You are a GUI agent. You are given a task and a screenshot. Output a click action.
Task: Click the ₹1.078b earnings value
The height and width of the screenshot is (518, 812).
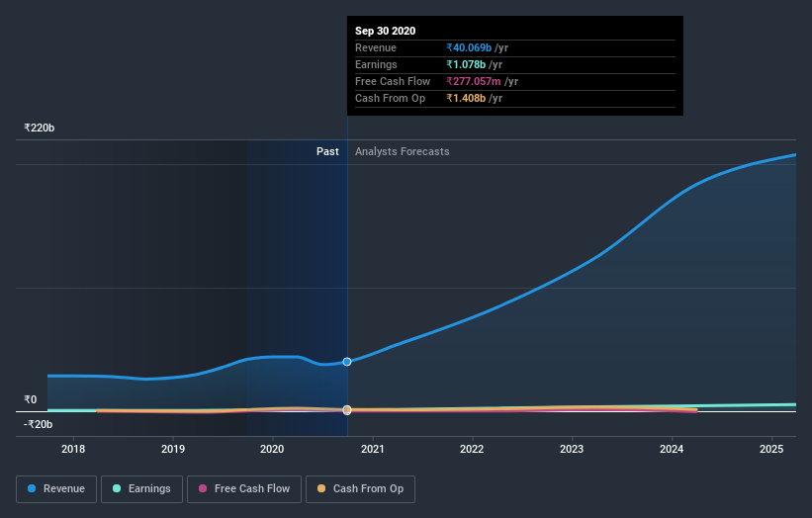466,64
